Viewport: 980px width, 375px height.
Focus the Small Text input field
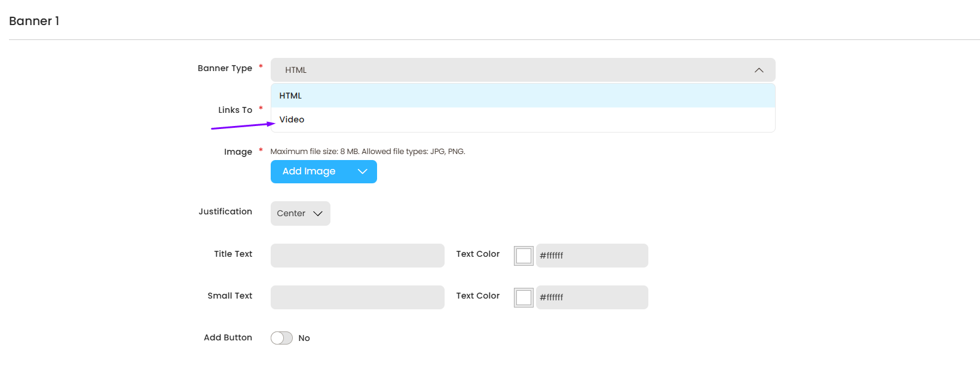pyautogui.click(x=357, y=297)
